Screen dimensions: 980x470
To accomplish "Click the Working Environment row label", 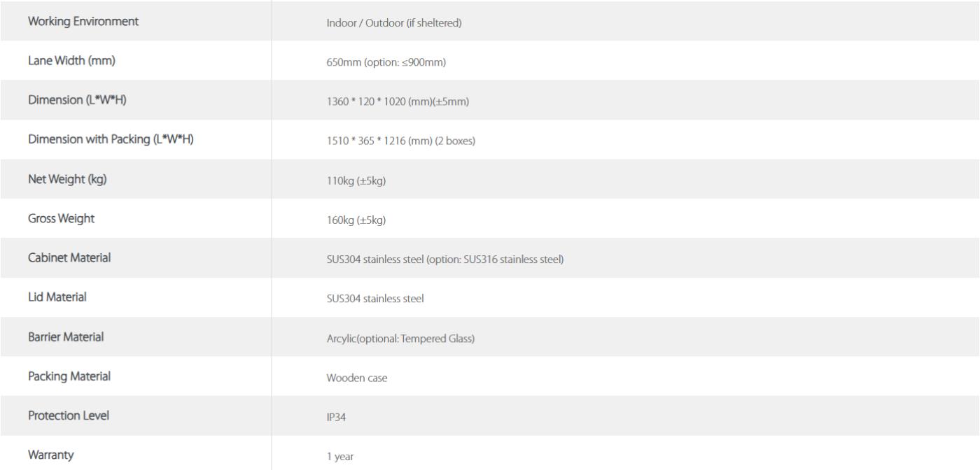I will click(x=83, y=21).
